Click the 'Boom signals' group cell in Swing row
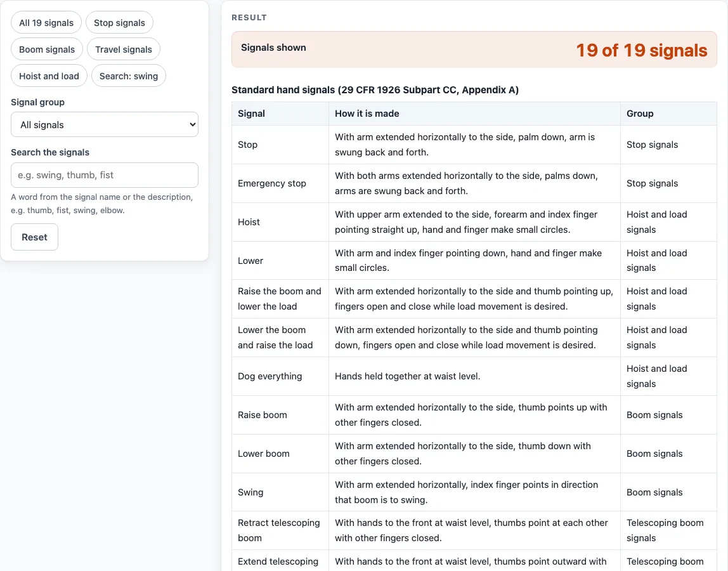 pyautogui.click(x=668, y=492)
